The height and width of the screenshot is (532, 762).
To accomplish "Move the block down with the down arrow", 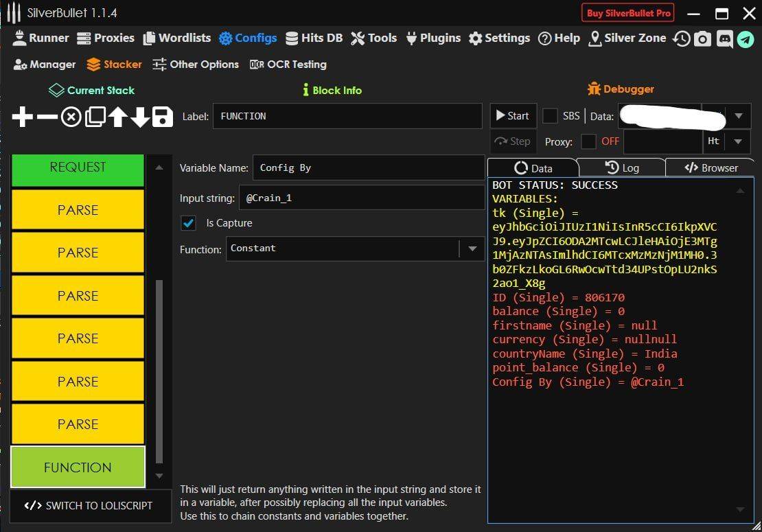I will tap(140, 117).
